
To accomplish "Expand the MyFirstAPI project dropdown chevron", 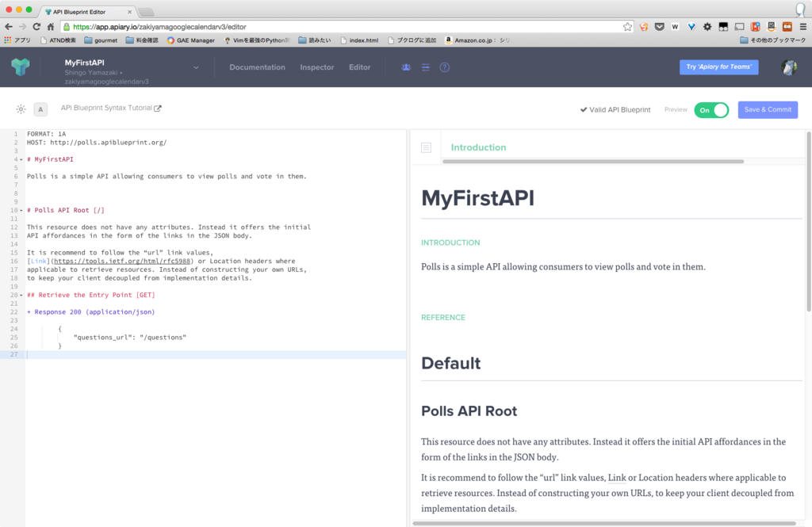I will pyautogui.click(x=194, y=67).
